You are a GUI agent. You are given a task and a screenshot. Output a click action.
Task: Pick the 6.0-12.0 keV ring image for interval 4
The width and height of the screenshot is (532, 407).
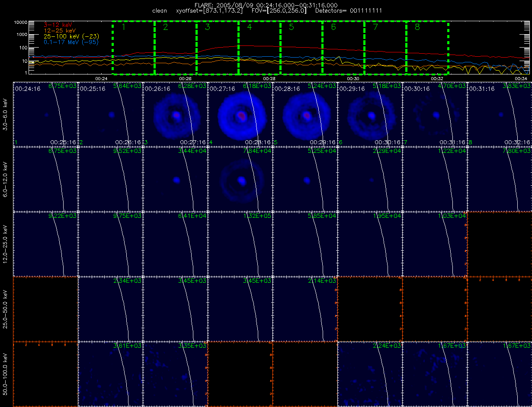click(240, 179)
